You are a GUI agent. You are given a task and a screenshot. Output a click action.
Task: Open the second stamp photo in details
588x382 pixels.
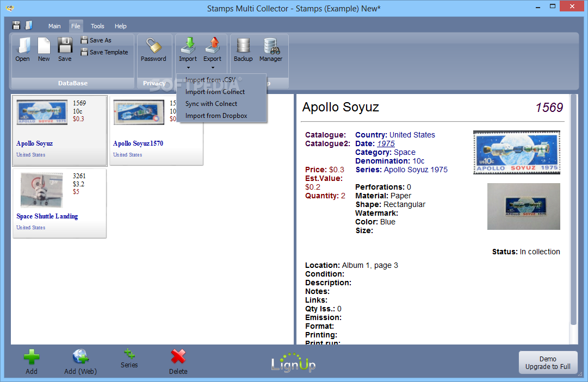coord(523,206)
